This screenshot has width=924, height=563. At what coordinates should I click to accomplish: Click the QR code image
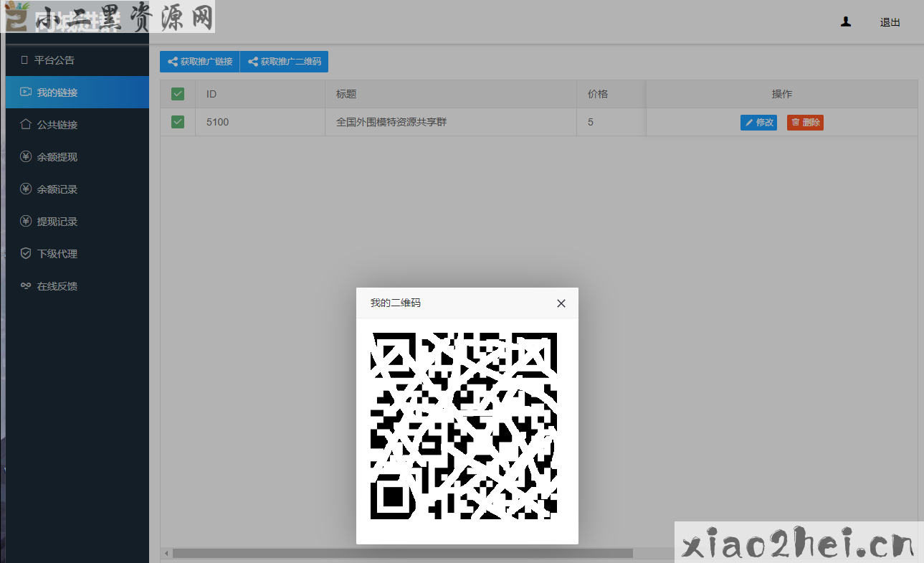tap(464, 425)
